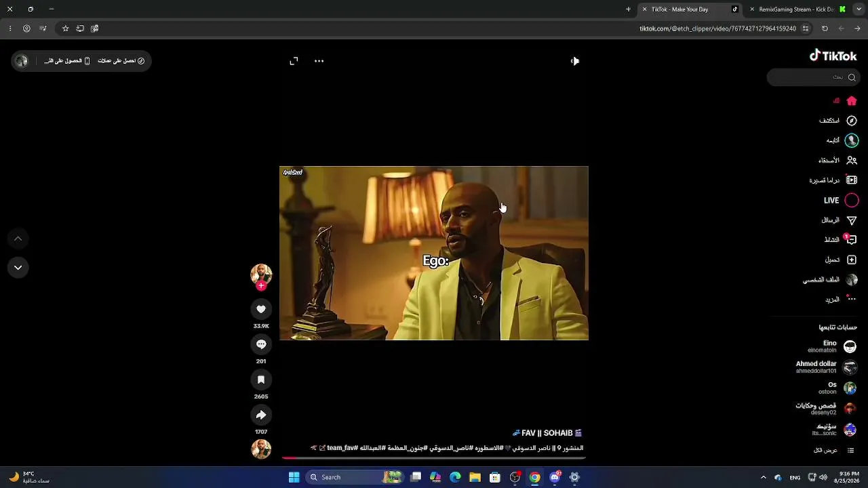Toggle fullscreen mode for the video
The height and width of the screenshot is (488, 868).
pyautogui.click(x=294, y=61)
